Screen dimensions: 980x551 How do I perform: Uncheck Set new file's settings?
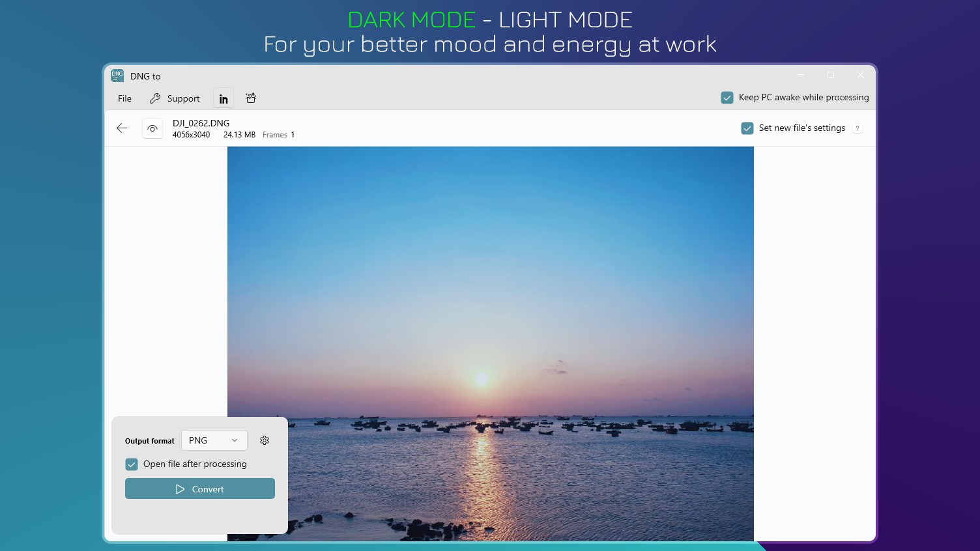coord(747,128)
